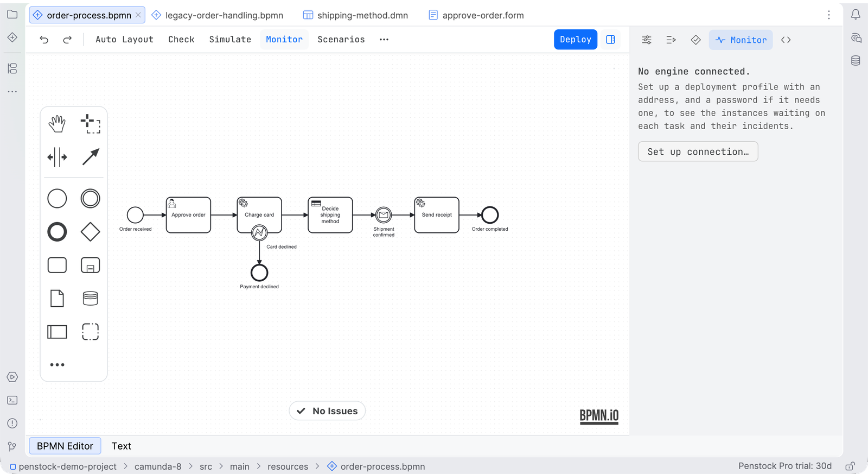Show the code view in the side panel
Screen dimensions: 868x474
pyautogui.click(x=786, y=40)
